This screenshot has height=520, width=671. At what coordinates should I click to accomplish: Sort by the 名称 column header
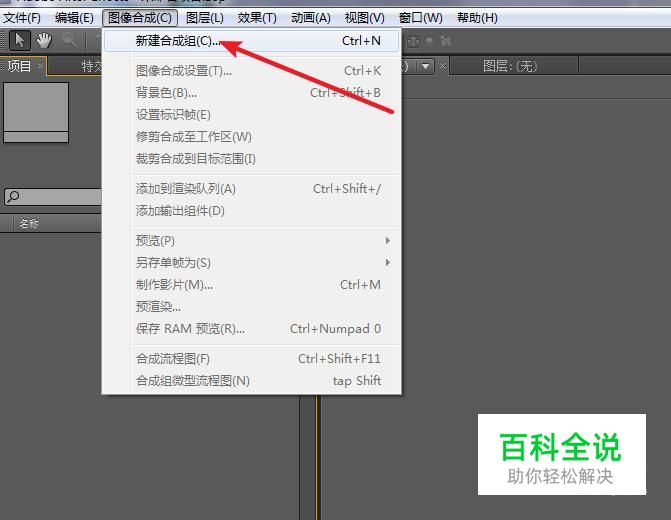point(29,223)
